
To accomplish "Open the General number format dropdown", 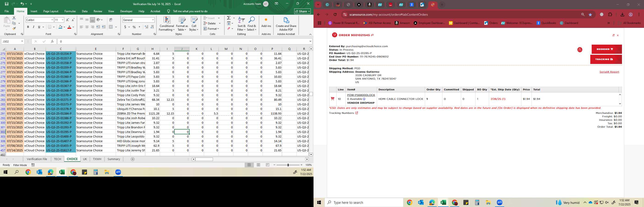I will 153,20.
